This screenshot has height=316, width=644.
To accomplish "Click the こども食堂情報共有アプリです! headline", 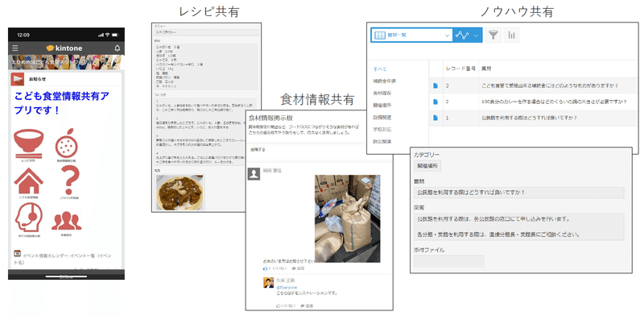I will pyautogui.click(x=62, y=103).
